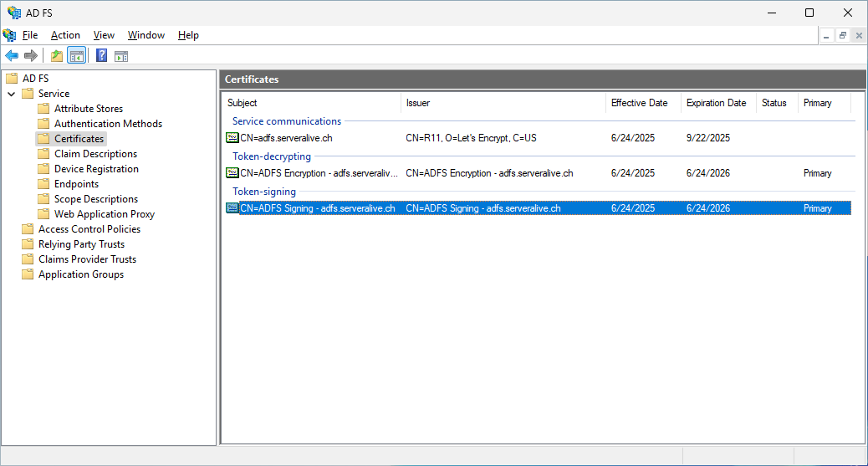Click the Service communications group heading
The image size is (868, 466).
tap(287, 120)
